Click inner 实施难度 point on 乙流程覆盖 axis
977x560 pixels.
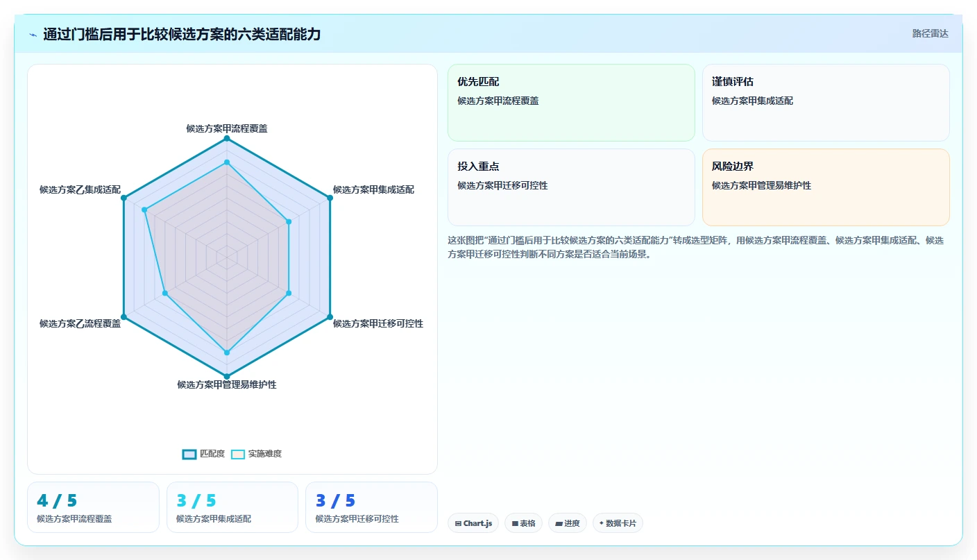click(x=165, y=293)
